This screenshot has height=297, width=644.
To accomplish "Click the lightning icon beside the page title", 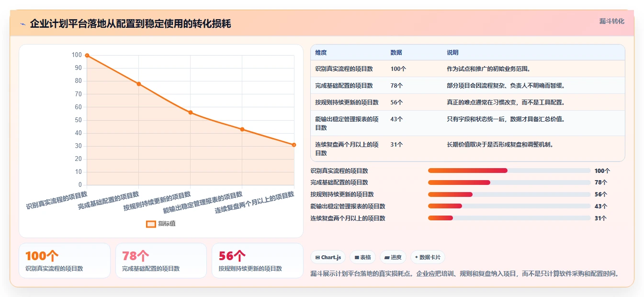I will pos(23,24).
